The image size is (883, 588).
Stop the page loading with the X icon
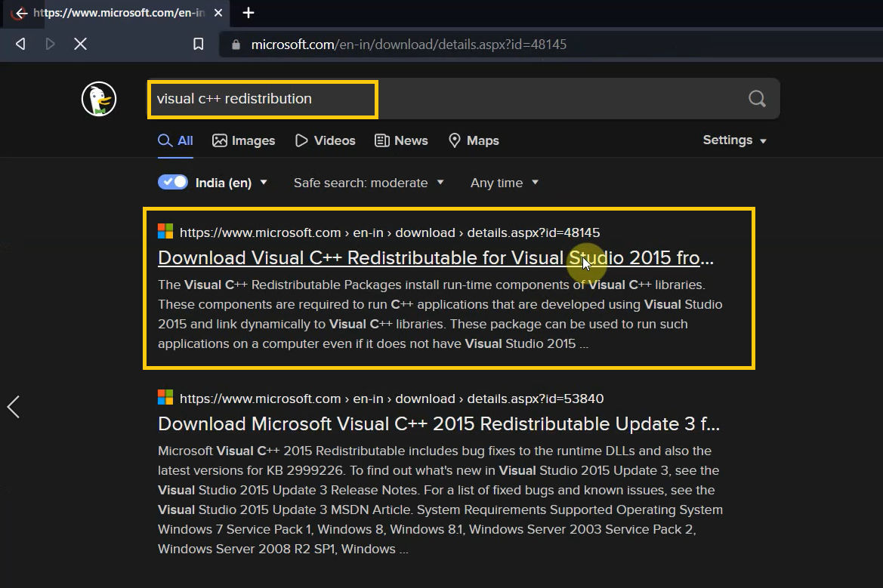(x=80, y=44)
